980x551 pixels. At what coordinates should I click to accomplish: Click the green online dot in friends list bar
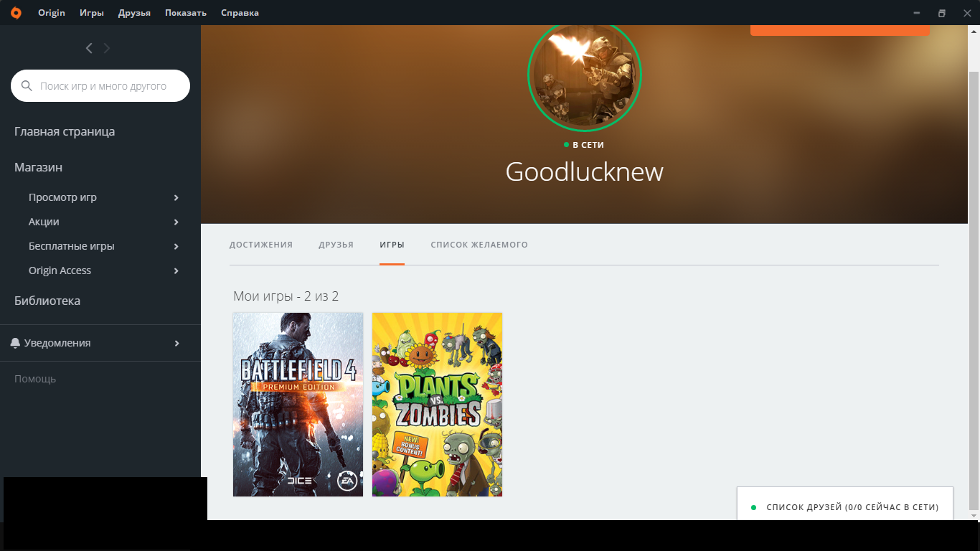coord(753,507)
